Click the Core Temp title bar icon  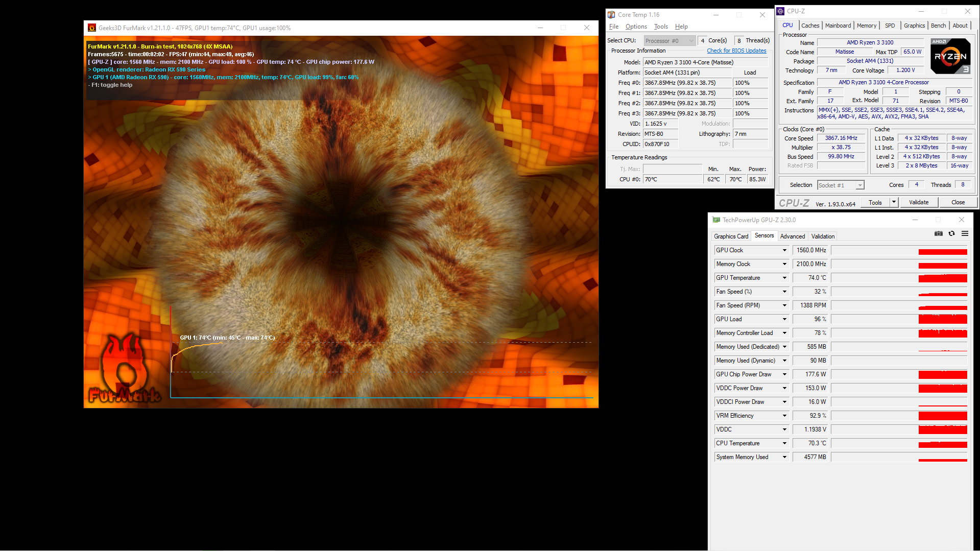click(611, 15)
